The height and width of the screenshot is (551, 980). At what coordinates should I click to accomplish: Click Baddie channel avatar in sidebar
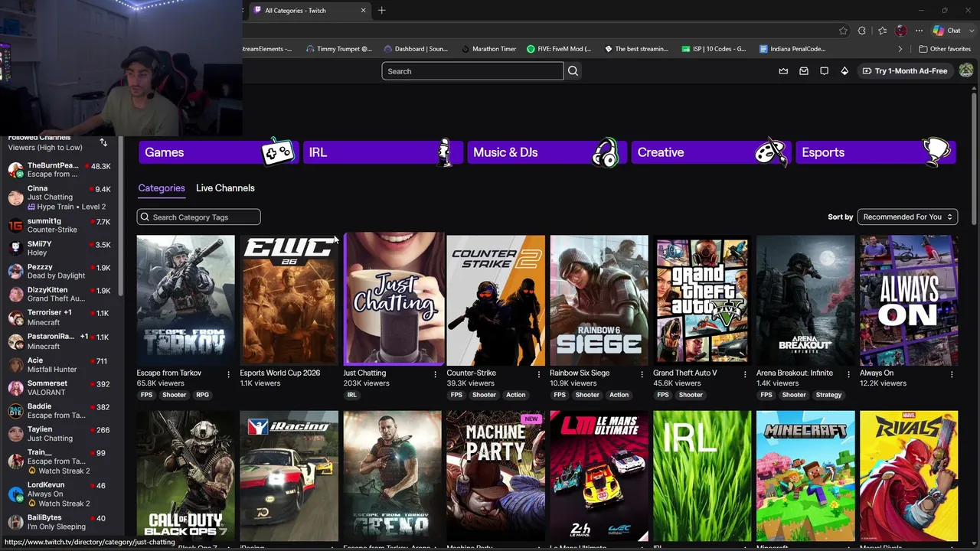[15, 411]
